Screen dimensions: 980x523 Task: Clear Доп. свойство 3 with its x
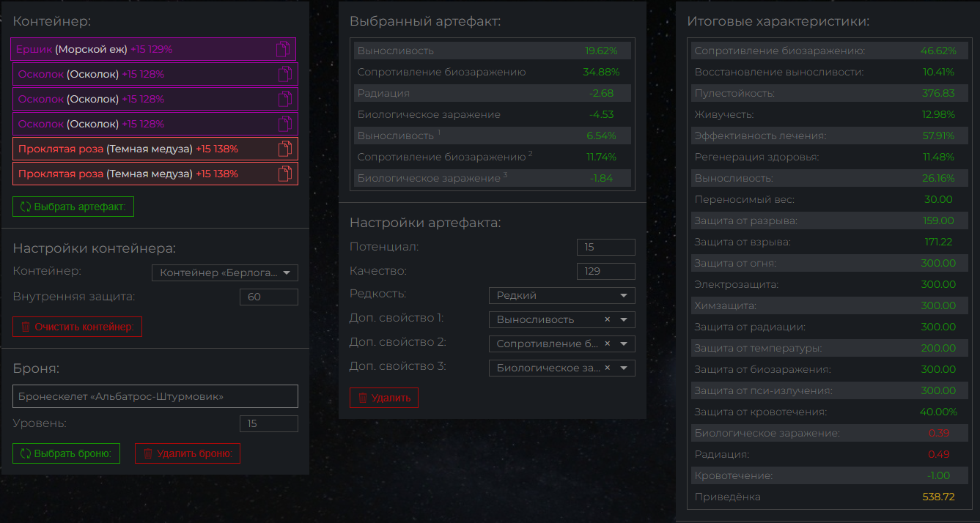607,368
